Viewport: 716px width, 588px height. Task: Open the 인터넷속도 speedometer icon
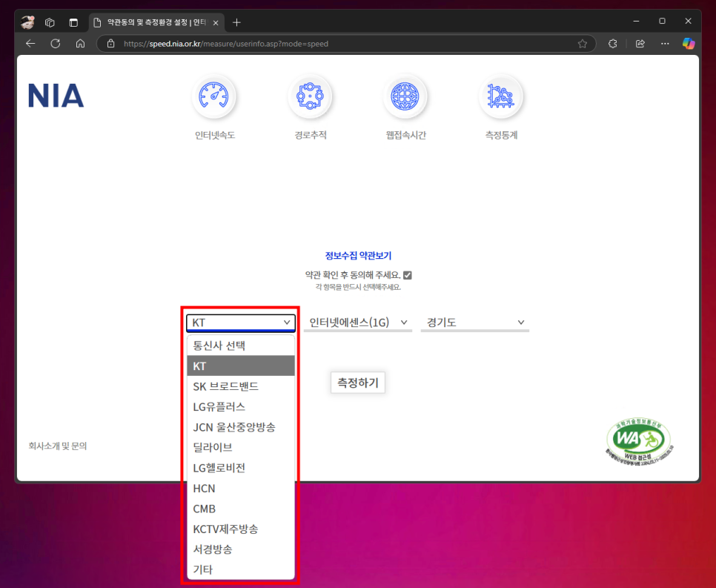[x=213, y=96]
